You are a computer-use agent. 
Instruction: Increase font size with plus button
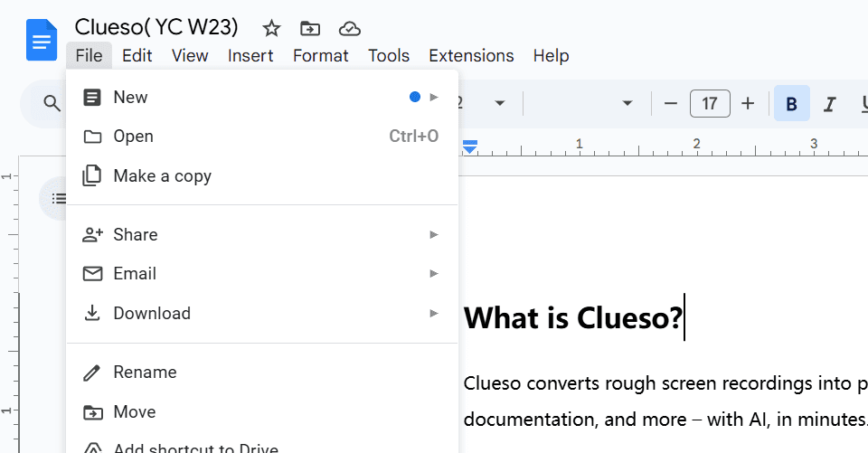click(748, 104)
